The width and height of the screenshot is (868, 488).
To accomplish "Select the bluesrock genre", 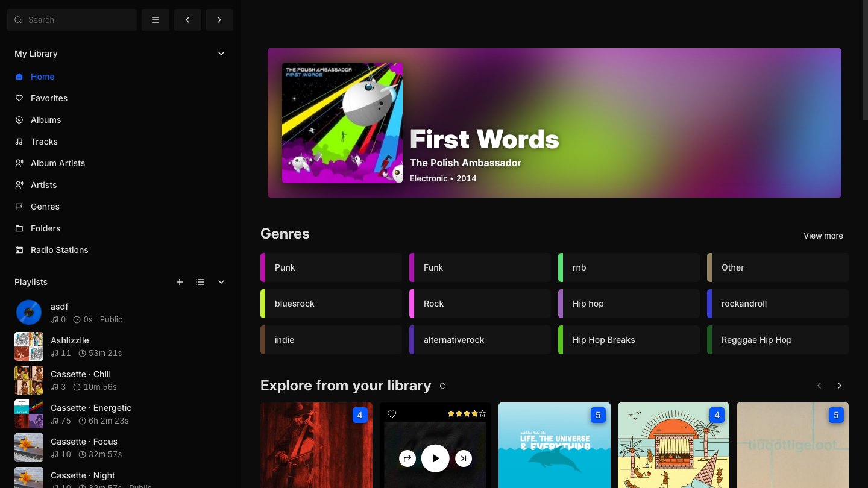I will [x=331, y=304].
